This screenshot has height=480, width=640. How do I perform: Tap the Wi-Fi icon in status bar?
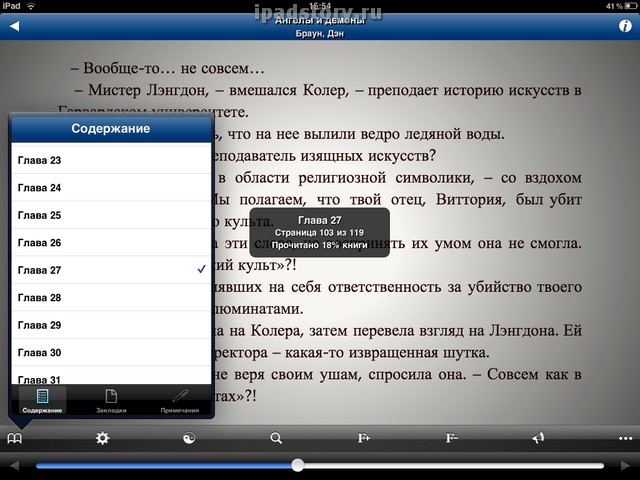point(31,6)
